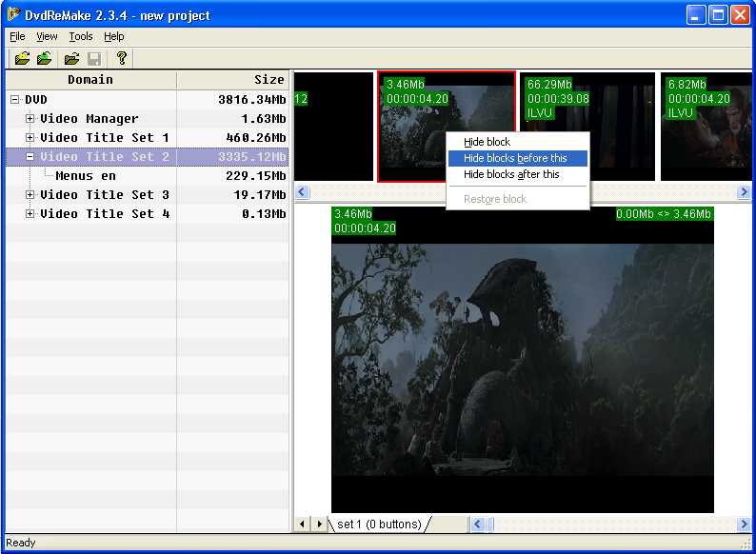Click the 19.17Mb size value
Image resolution: width=756 pixels, height=554 pixels.
(259, 195)
